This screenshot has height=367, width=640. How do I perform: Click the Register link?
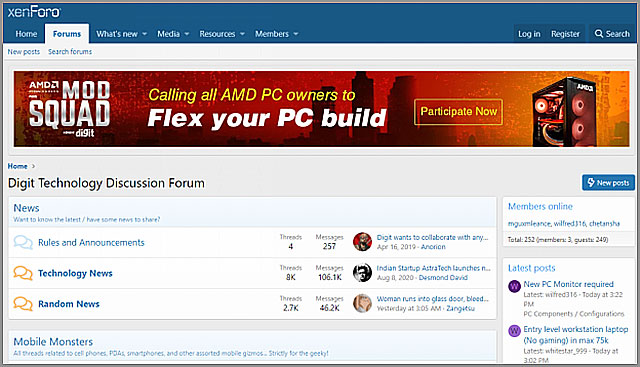tap(565, 34)
